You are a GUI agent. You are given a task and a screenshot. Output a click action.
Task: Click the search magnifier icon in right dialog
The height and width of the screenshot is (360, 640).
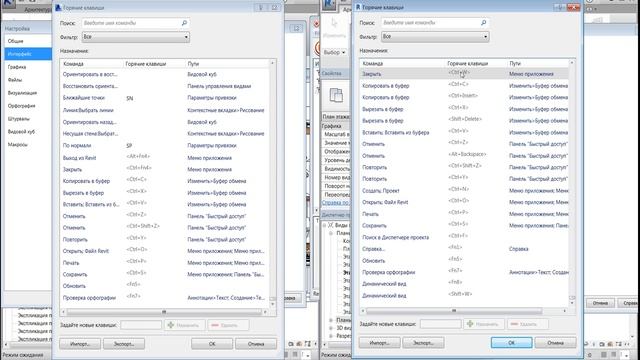(483, 23)
